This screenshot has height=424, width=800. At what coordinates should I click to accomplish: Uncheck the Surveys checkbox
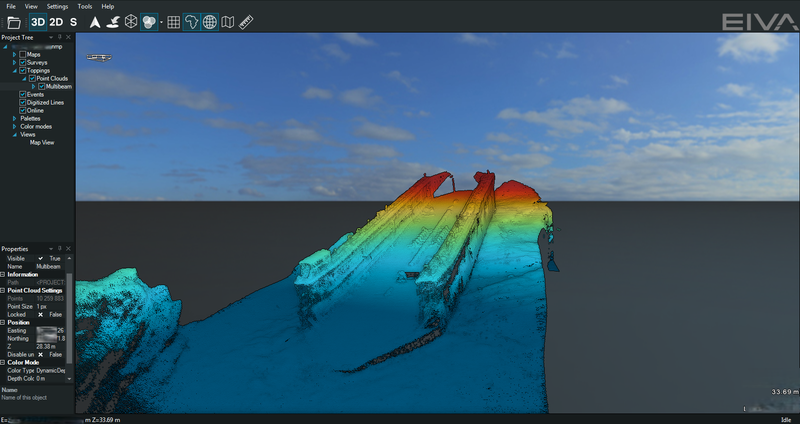pos(23,62)
